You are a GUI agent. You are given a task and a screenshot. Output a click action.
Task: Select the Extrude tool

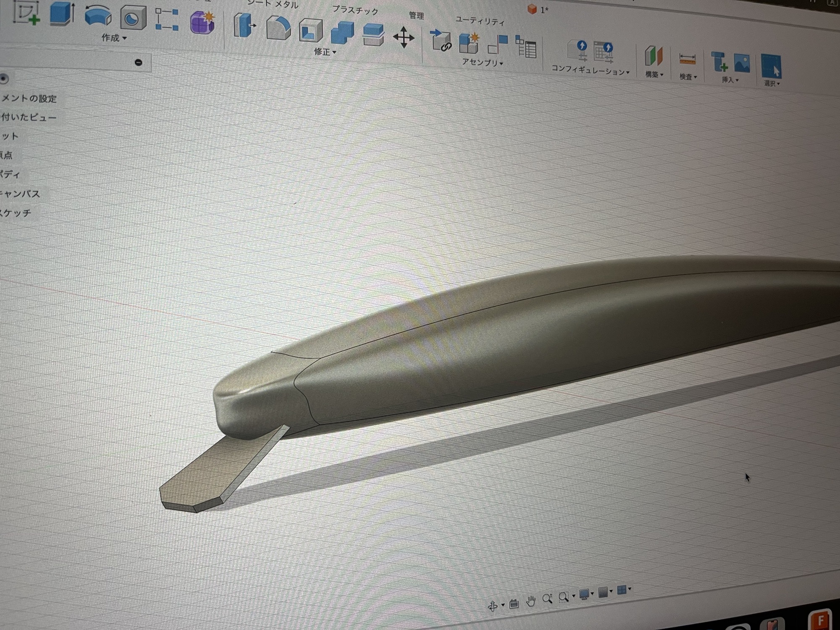62,13
